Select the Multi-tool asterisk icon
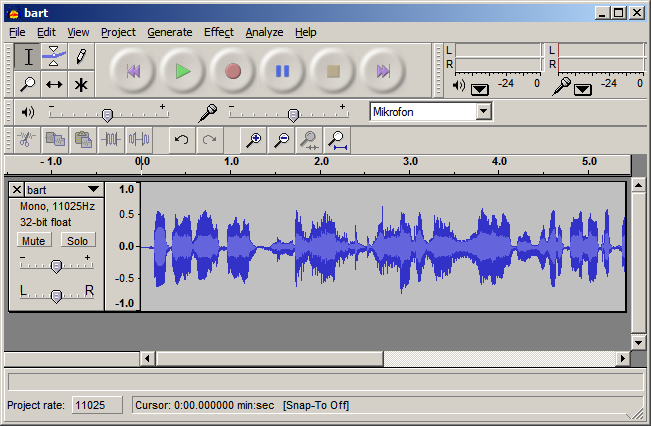The image size is (651, 426). [81, 84]
